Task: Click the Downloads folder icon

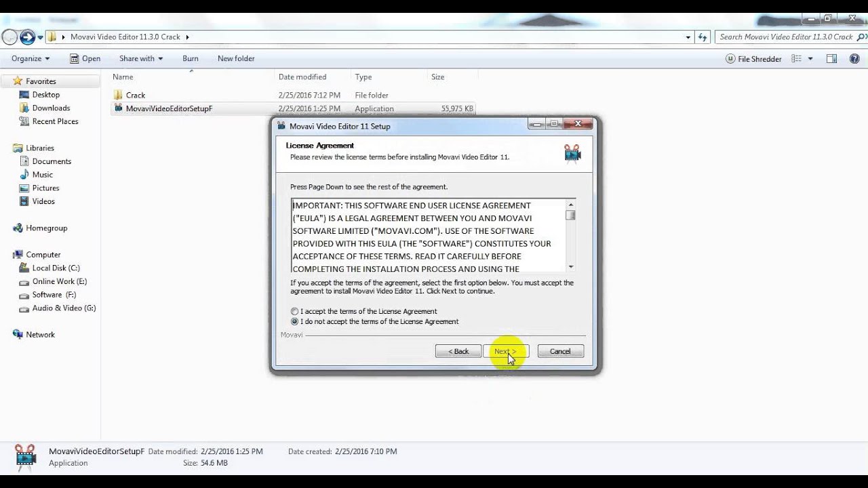Action: coord(24,108)
